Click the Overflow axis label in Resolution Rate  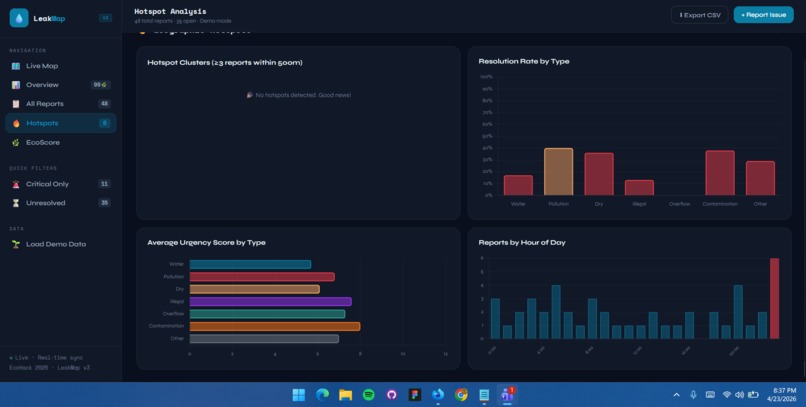point(679,204)
